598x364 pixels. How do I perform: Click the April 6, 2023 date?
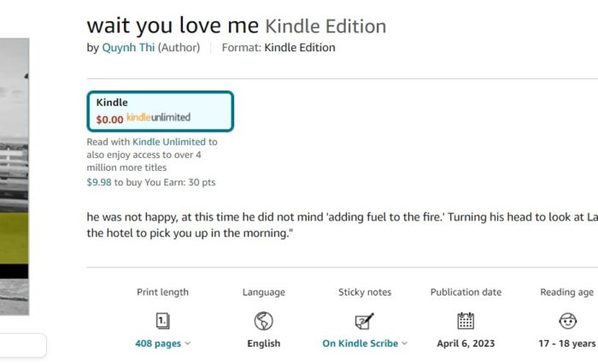click(x=466, y=343)
